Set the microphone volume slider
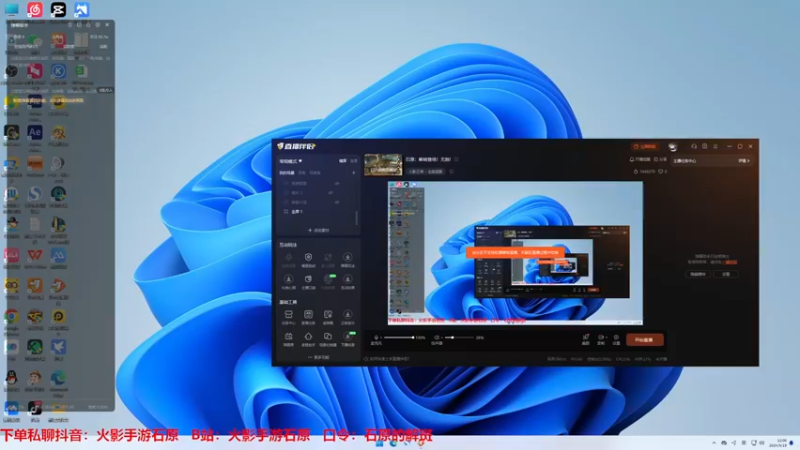The height and width of the screenshot is (450, 800). pos(399,337)
